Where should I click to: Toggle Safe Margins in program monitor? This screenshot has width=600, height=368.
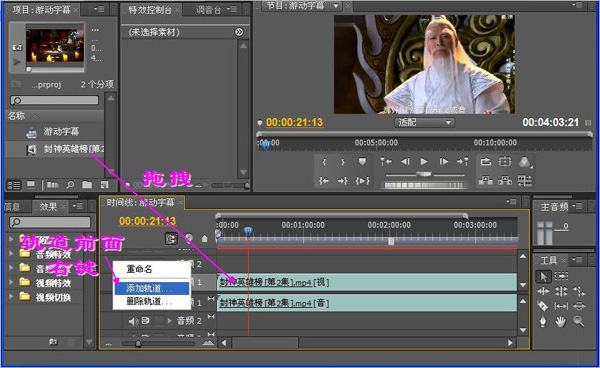[505, 162]
